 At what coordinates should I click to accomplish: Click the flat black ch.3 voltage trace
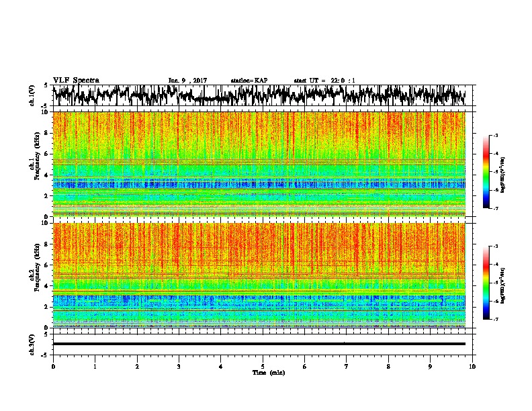(259, 344)
